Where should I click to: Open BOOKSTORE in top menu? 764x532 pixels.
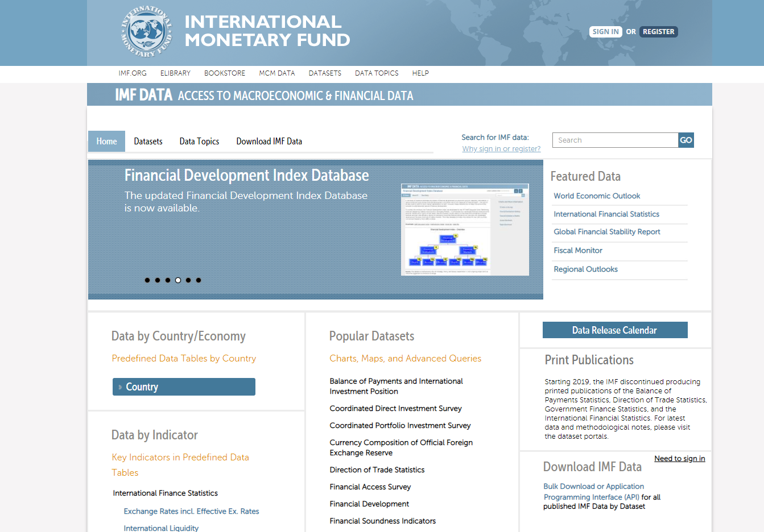(225, 73)
